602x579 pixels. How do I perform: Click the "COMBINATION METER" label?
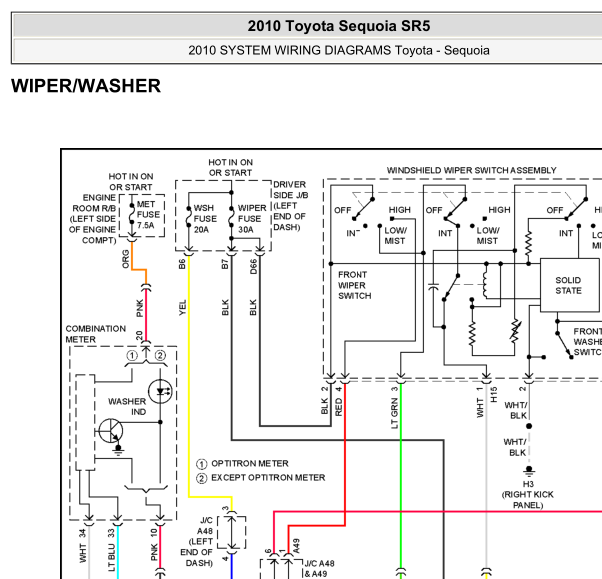[96, 334]
